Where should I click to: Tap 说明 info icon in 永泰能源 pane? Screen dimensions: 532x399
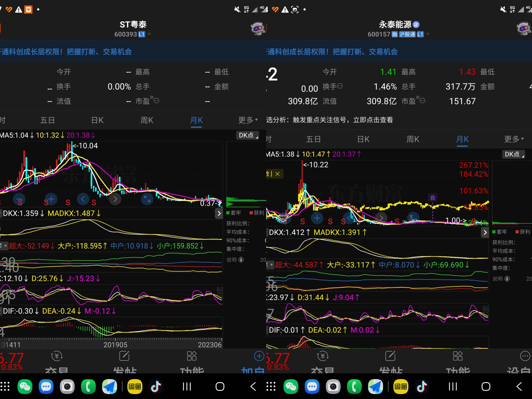click(507, 279)
